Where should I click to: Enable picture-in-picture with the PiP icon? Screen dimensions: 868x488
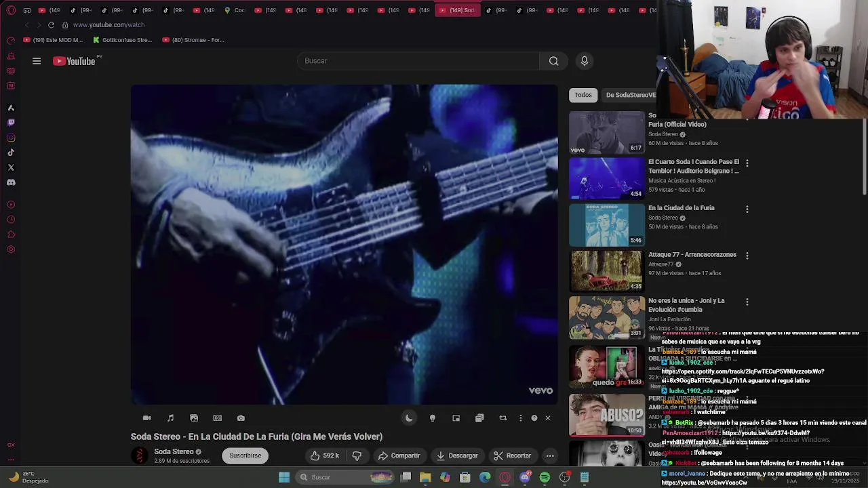click(456, 418)
